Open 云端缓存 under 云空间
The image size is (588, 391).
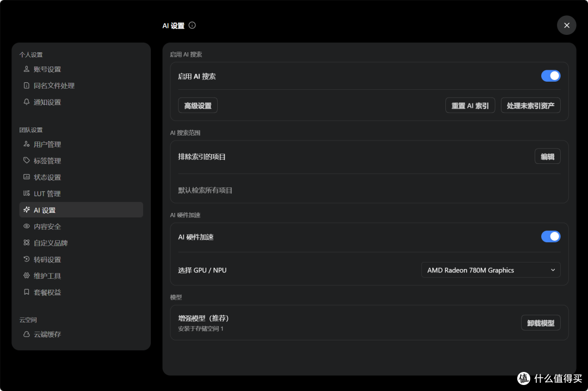[x=81, y=334]
